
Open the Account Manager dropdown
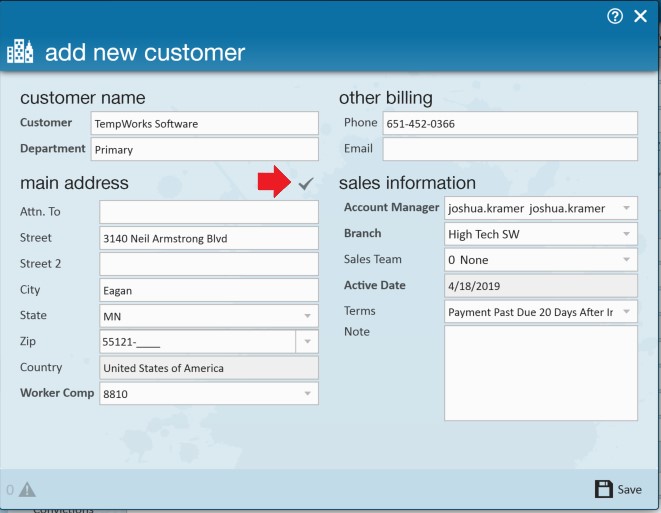[541, 208]
